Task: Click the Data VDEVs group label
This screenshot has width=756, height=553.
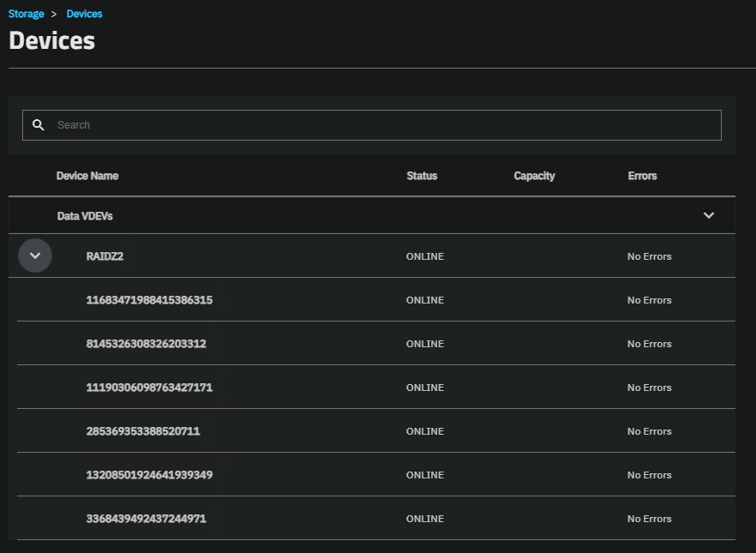Action: coord(85,216)
